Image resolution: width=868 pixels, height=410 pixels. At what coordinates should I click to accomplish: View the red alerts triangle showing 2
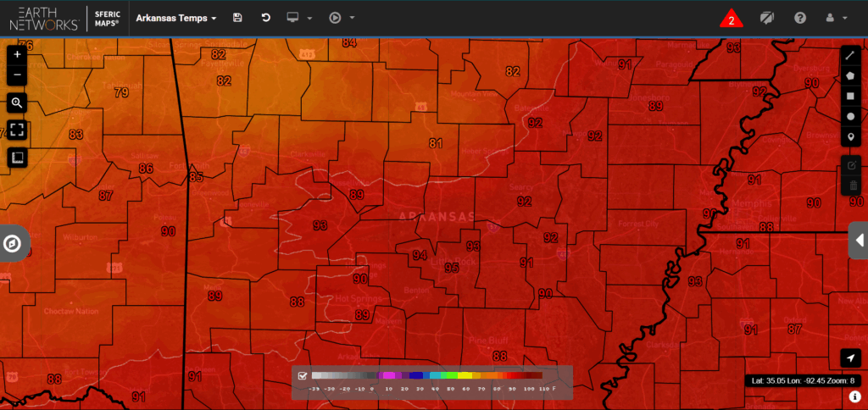[x=731, y=19]
